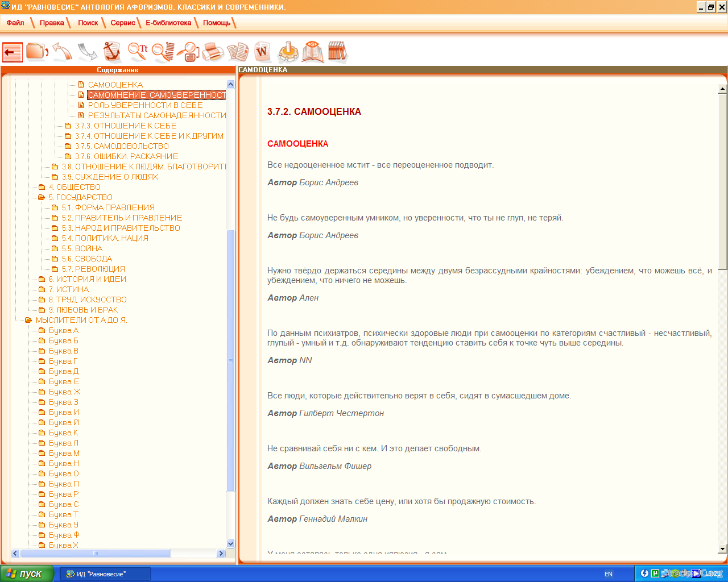This screenshot has height=582, width=728.
Task: Open the Сервис menu
Action: [x=123, y=23]
